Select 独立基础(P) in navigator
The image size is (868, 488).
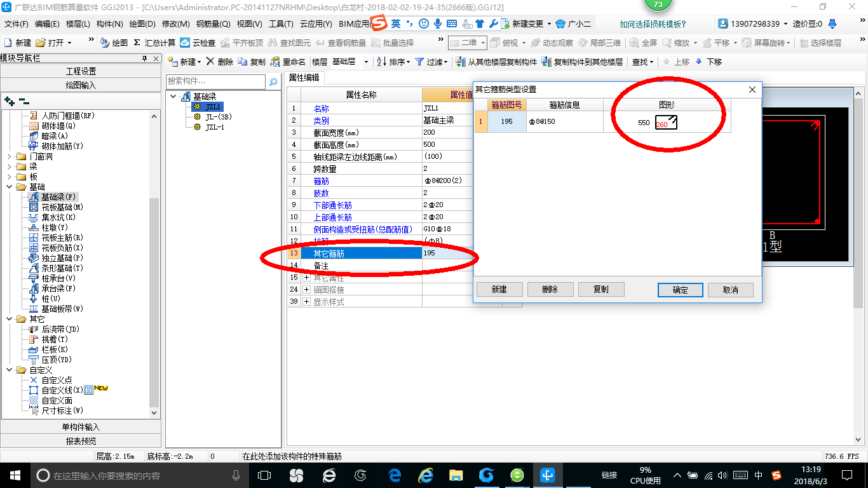coord(62,258)
